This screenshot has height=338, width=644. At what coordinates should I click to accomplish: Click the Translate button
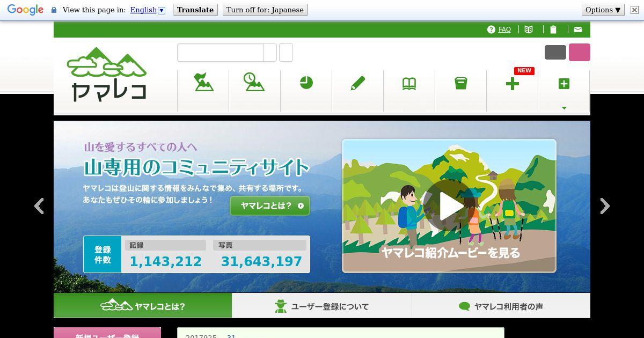coord(195,10)
